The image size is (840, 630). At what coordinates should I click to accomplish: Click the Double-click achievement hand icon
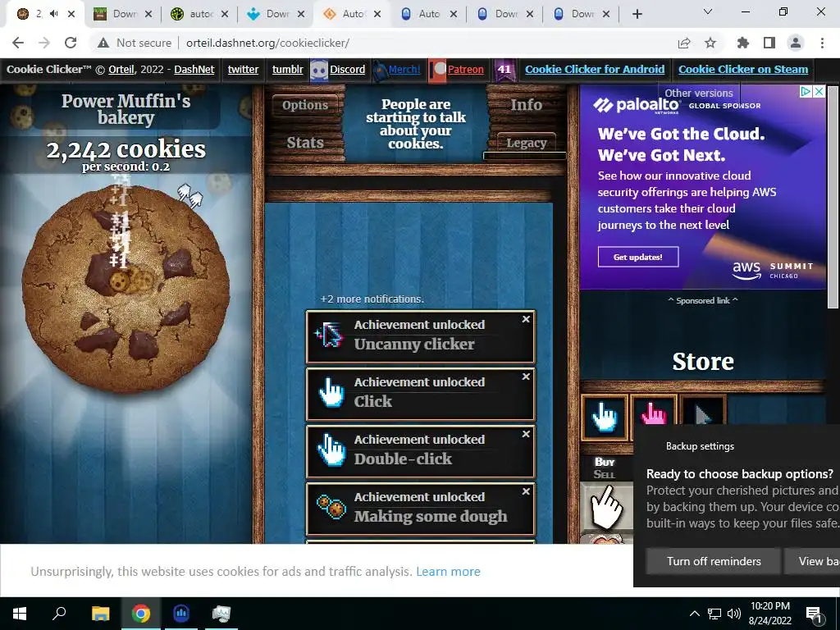pyautogui.click(x=331, y=450)
